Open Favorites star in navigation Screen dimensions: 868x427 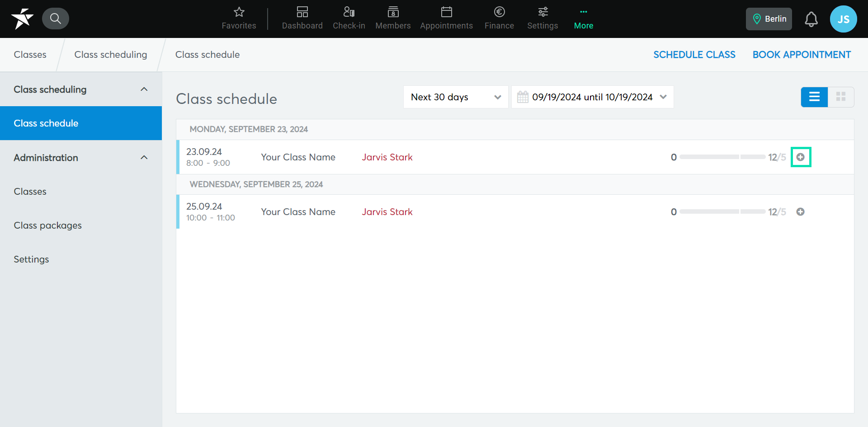point(239,19)
